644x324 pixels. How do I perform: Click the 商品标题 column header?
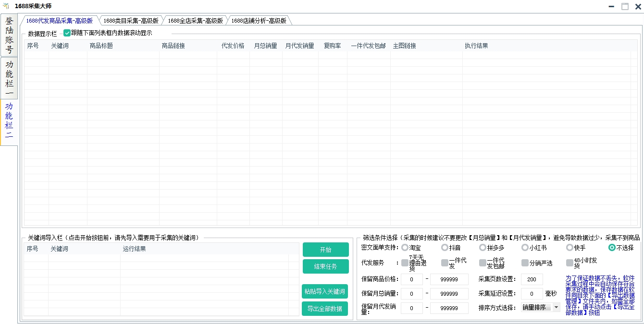point(123,46)
